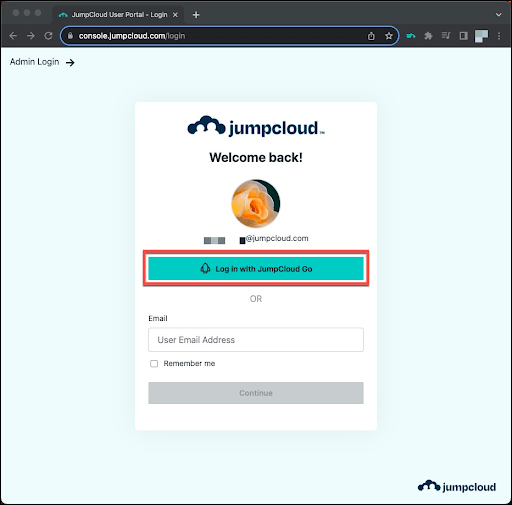Open the JumpCloud browser extension icon
512x505 pixels.
click(x=411, y=36)
